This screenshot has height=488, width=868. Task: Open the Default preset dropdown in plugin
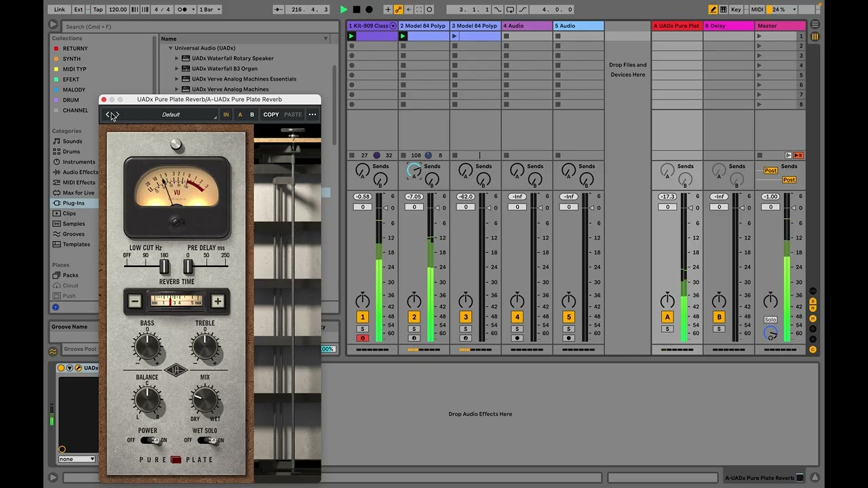click(171, 115)
